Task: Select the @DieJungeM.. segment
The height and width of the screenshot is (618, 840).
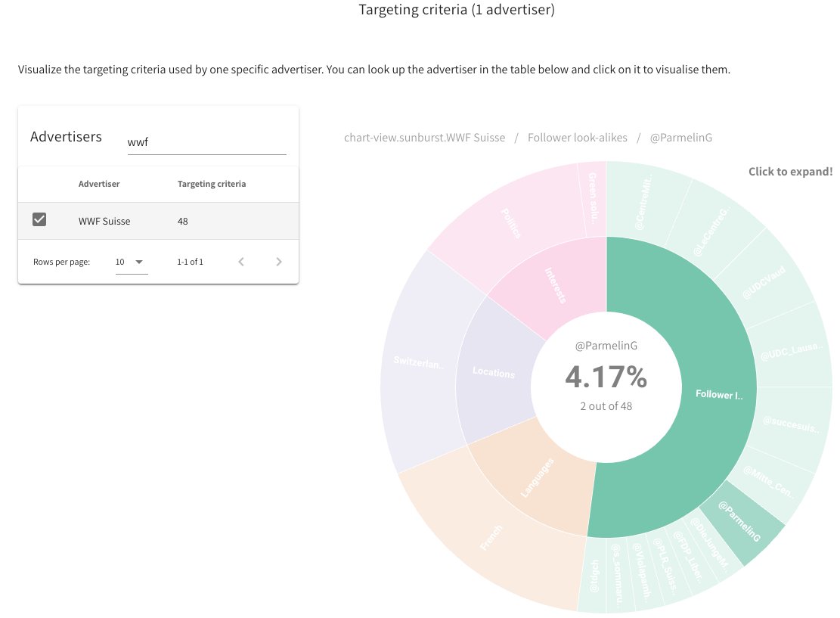Action: click(x=711, y=545)
